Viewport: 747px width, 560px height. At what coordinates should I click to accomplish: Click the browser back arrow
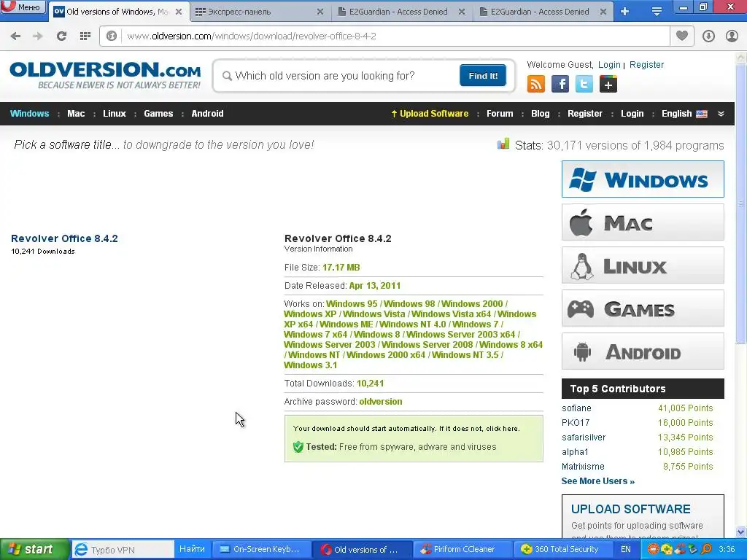pos(15,36)
